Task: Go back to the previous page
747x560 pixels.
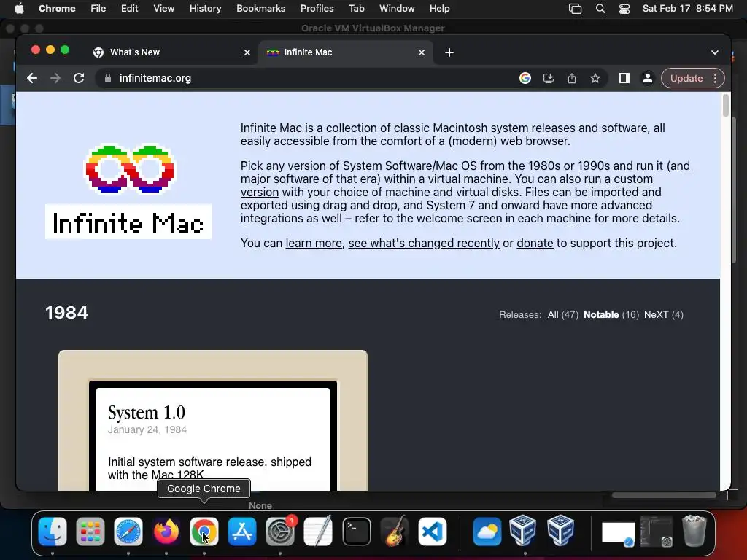Action: 32,78
